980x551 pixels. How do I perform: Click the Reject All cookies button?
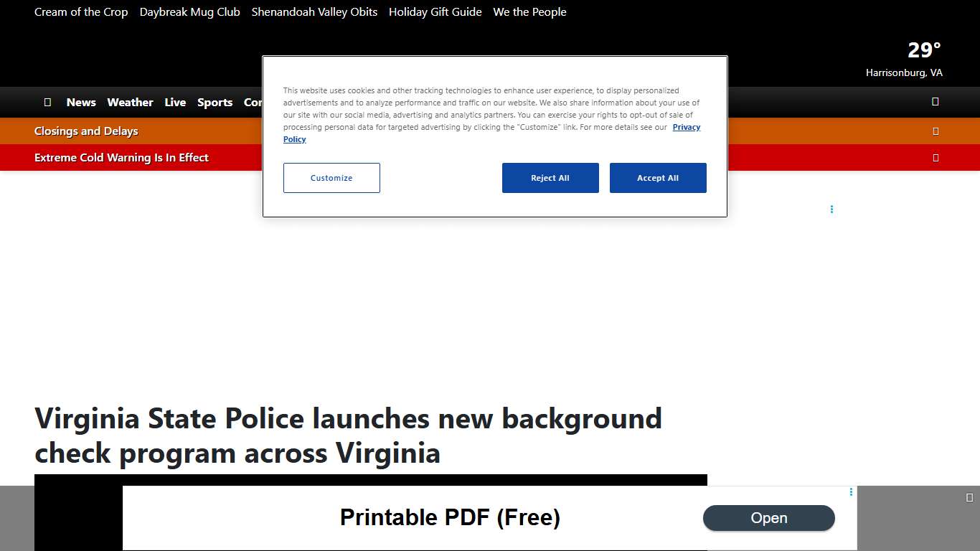click(550, 178)
